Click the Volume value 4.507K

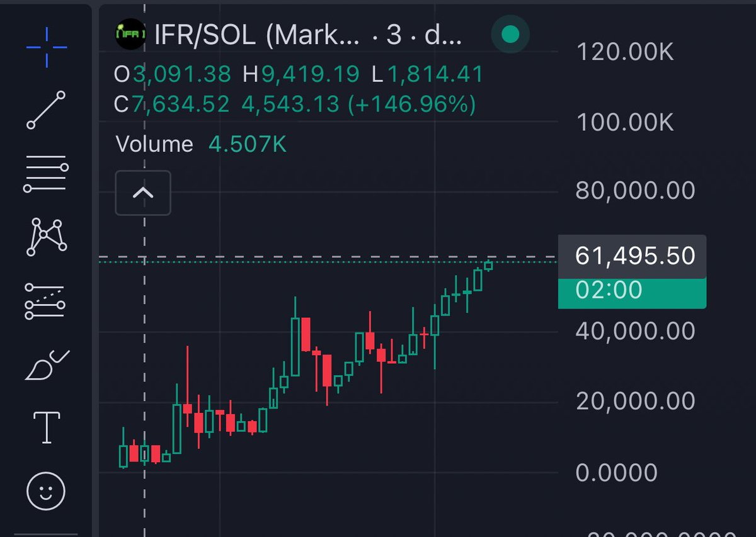pyautogui.click(x=248, y=144)
